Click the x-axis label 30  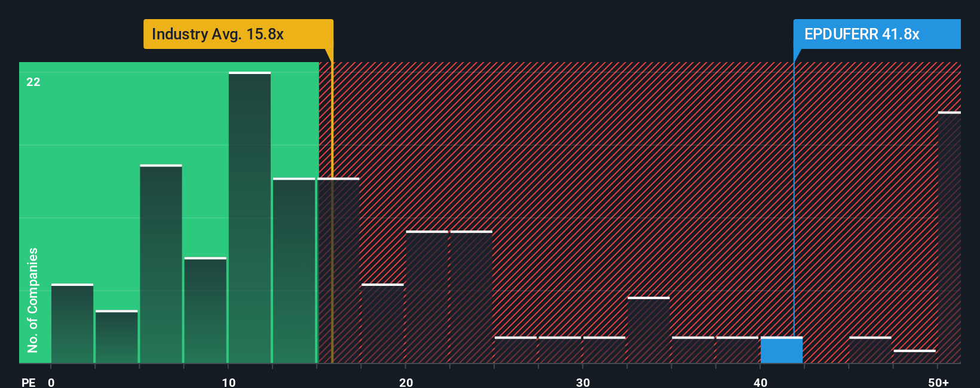(x=583, y=382)
